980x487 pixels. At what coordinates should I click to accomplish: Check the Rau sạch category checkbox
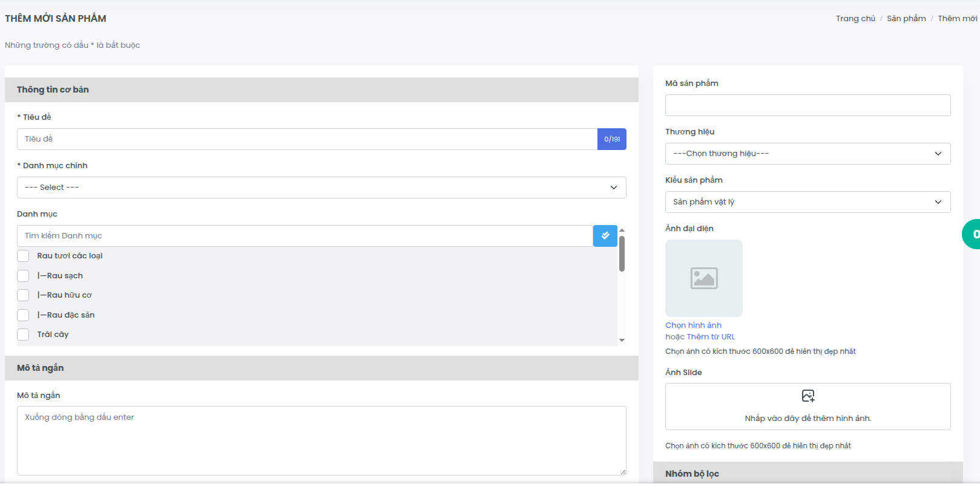[x=23, y=276]
